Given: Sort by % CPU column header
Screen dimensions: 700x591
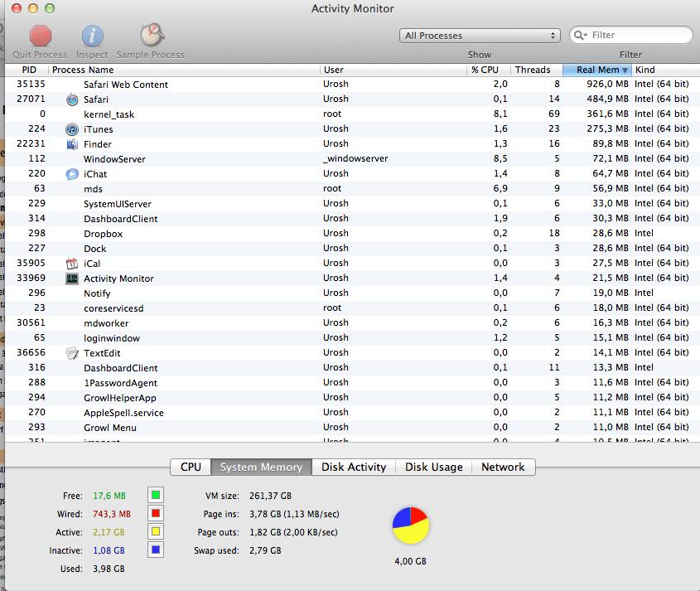Looking at the screenshot, I should pos(489,70).
